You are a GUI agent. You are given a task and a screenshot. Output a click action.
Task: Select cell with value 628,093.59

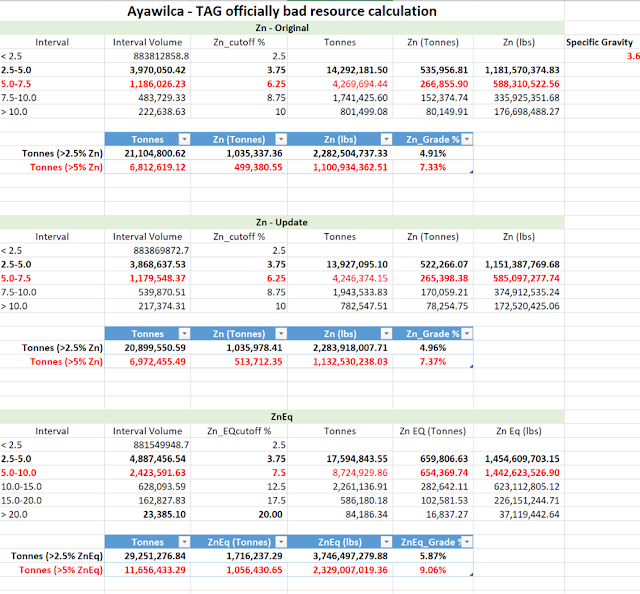pos(147,486)
